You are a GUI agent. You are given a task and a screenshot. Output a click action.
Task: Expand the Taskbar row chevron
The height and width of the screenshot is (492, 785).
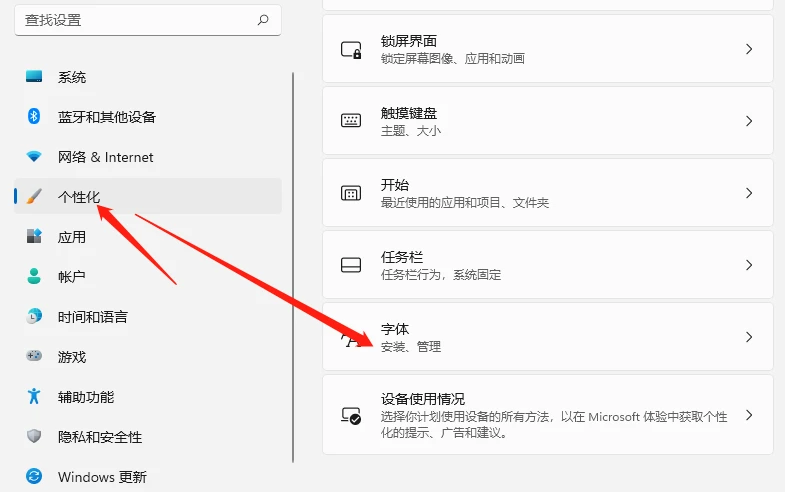pos(749,265)
